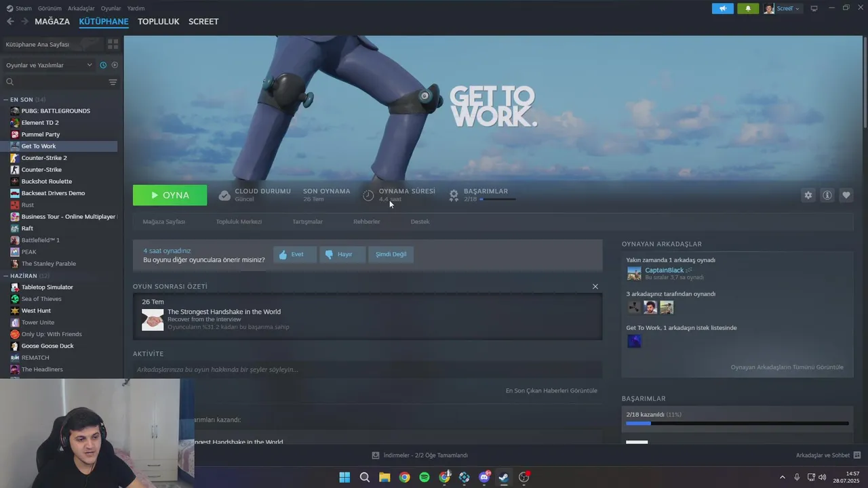868x488 pixels.
Task: Click the green OYNA play button
Action: [x=170, y=195]
